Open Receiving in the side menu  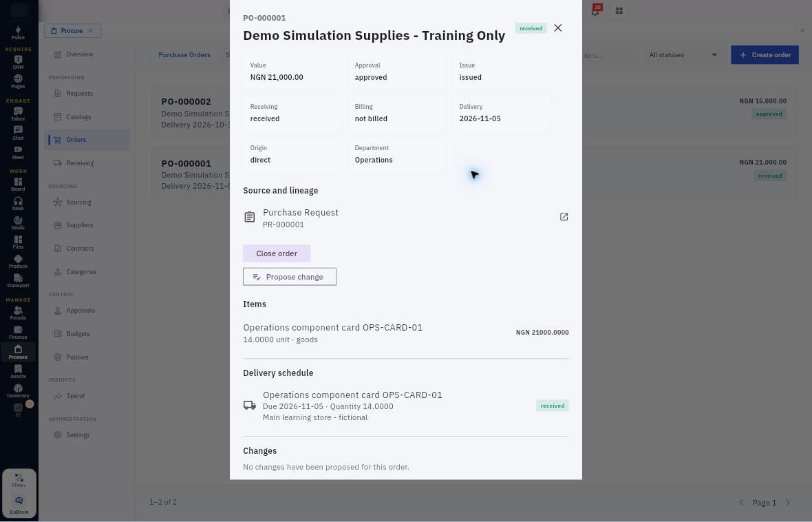[x=87, y=163]
